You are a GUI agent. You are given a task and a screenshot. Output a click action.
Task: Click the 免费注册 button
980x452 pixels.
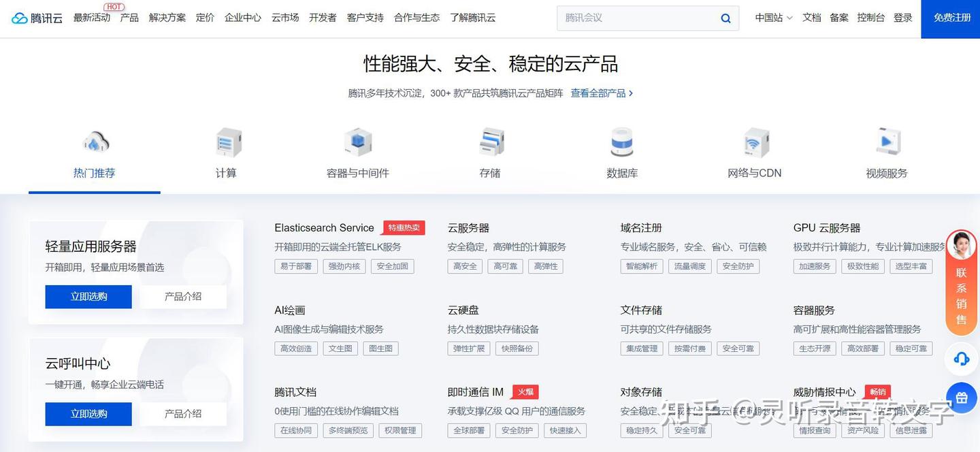[x=951, y=18]
